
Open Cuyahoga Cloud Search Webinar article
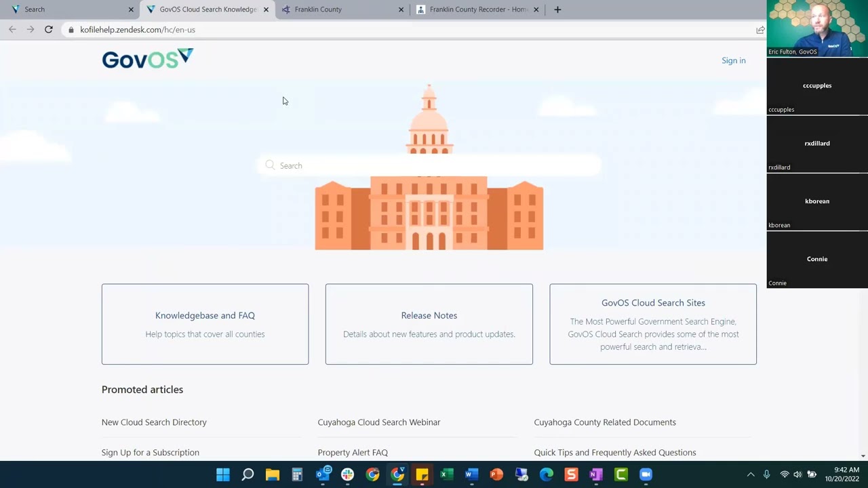pos(379,422)
